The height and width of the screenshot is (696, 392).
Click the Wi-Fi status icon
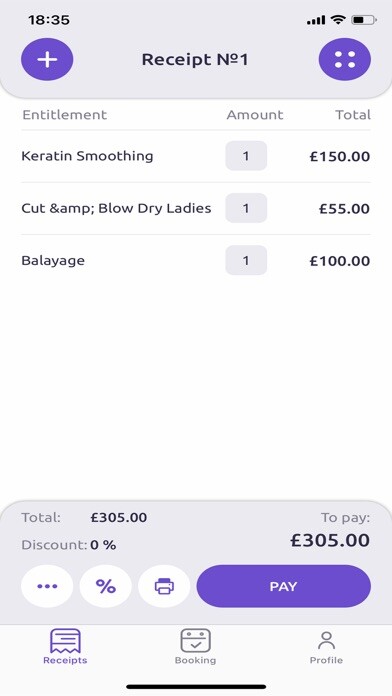(338, 20)
